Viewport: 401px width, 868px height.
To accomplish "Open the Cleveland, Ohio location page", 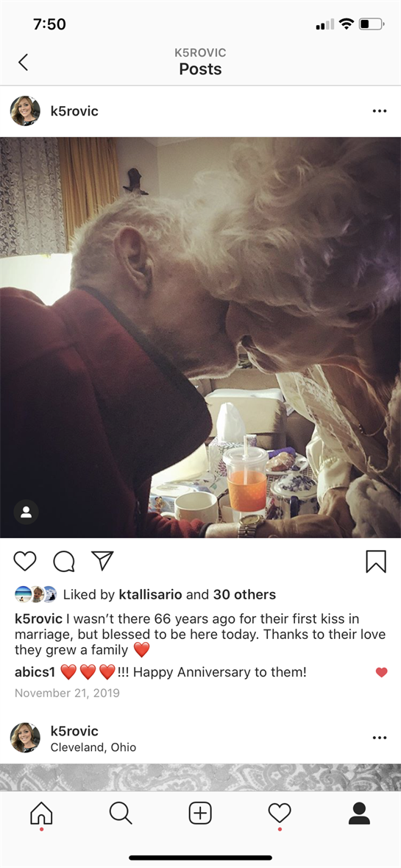I will tap(93, 747).
